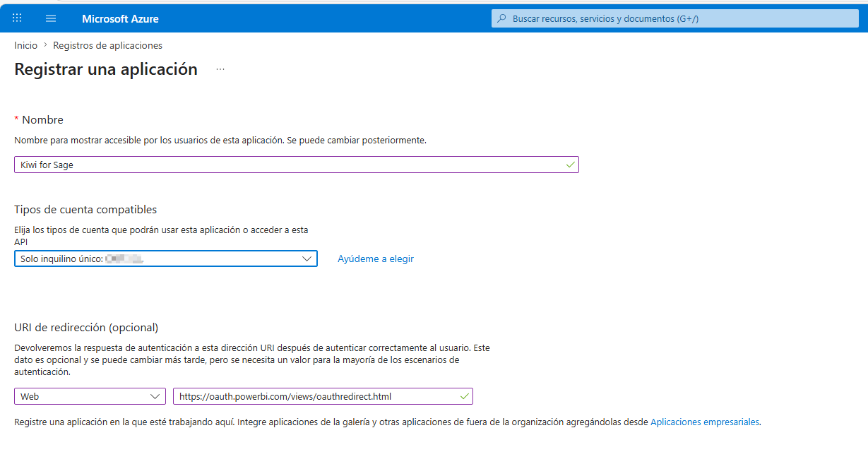This screenshot has width=868, height=452.
Task: Click the redirect URI field with oauth.powerbi.com
Action: coord(323,396)
